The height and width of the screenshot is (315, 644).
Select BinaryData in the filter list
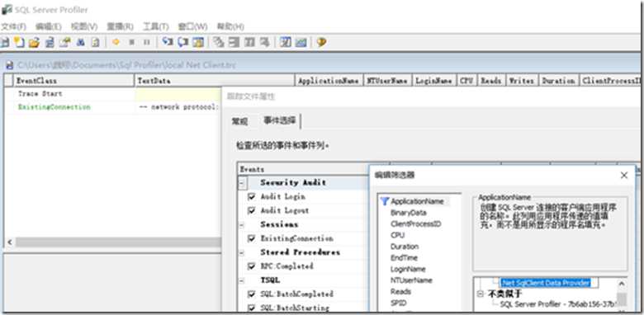(409, 213)
